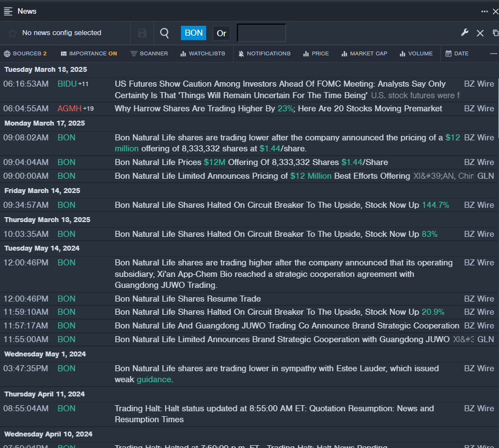The height and width of the screenshot is (448, 499).
Task: Open the Scanner filter menu
Action: pyautogui.click(x=149, y=54)
